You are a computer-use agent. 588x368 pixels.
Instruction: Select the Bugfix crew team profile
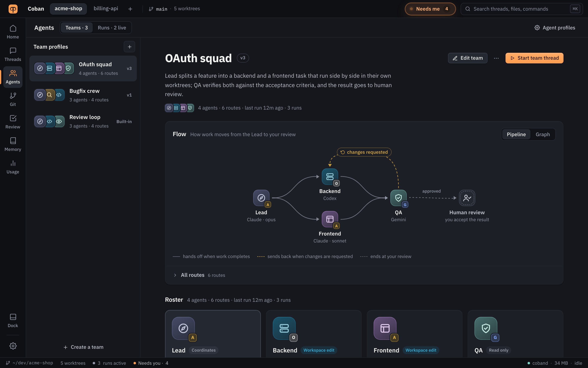[x=83, y=95]
